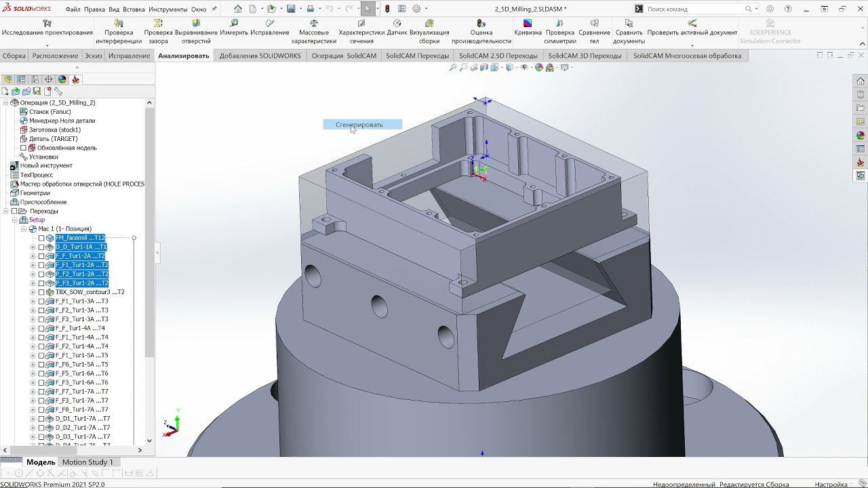Switch to Добавления SOLIDWORKS tab

(260, 56)
